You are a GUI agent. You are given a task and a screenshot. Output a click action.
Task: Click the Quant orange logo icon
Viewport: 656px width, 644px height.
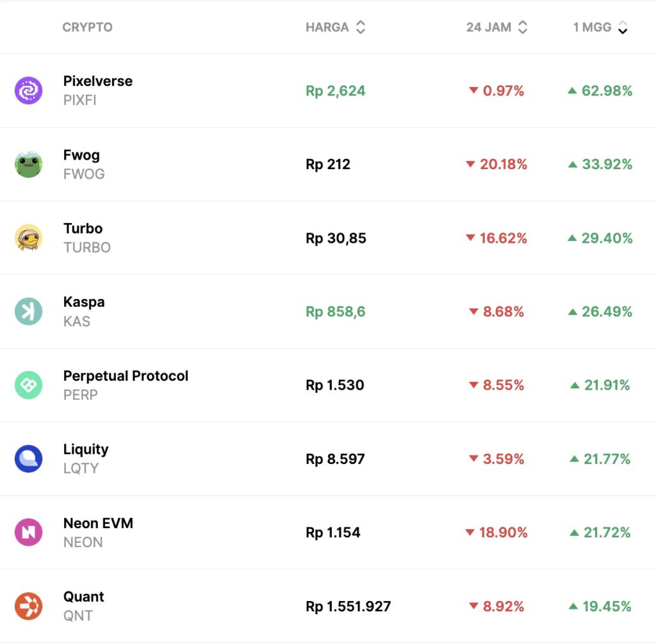29,606
